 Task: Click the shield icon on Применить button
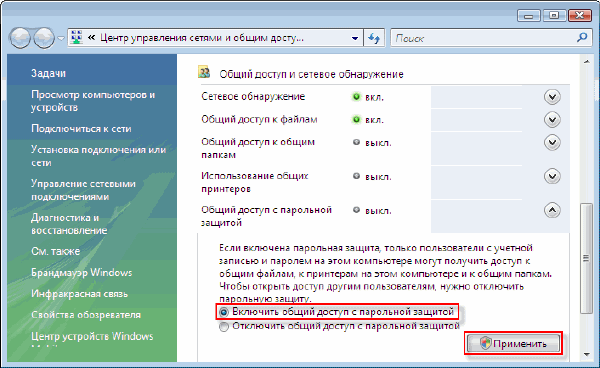click(485, 343)
